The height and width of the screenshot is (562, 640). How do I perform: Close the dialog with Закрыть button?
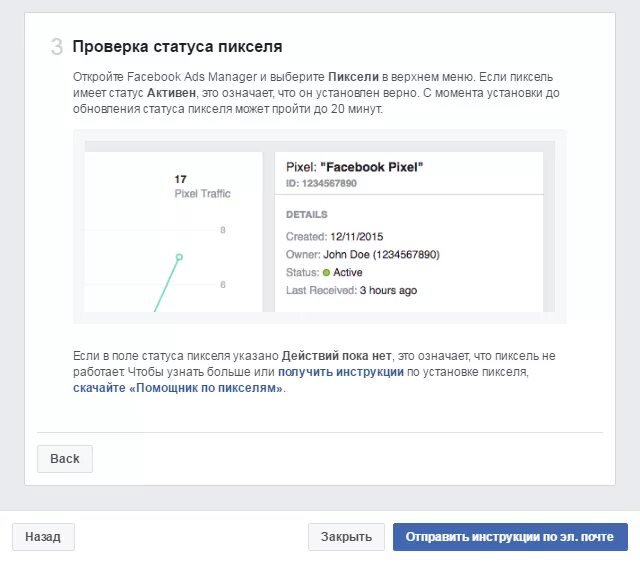point(346,536)
